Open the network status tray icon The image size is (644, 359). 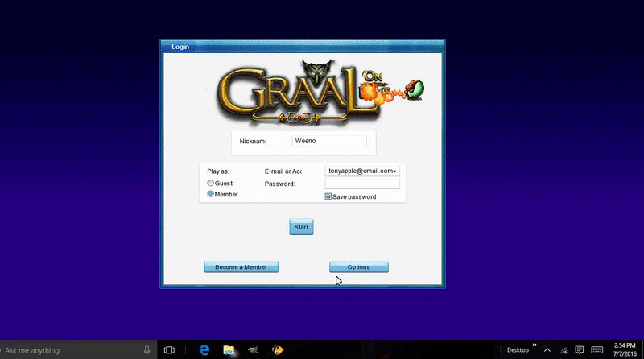click(x=563, y=350)
